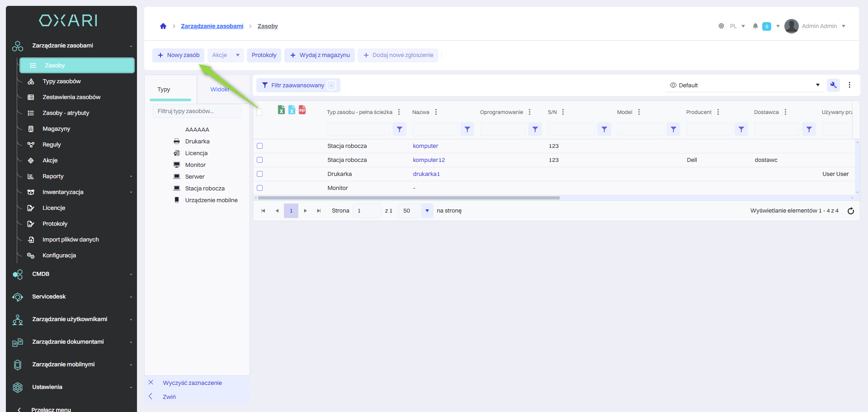Toggle the select-all checkbox in table header
The image size is (868, 412).
tap(259, 112)
